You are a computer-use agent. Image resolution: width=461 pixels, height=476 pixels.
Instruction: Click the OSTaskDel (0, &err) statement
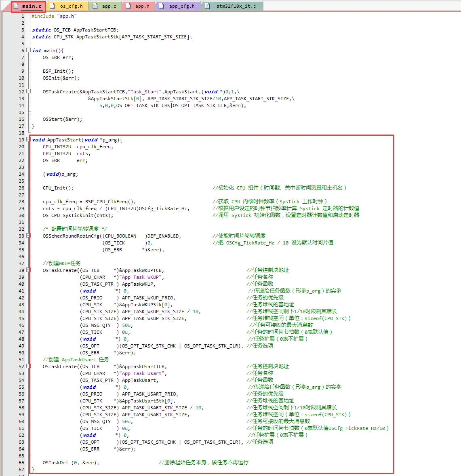pyautogui.click(x=71, y=463)
